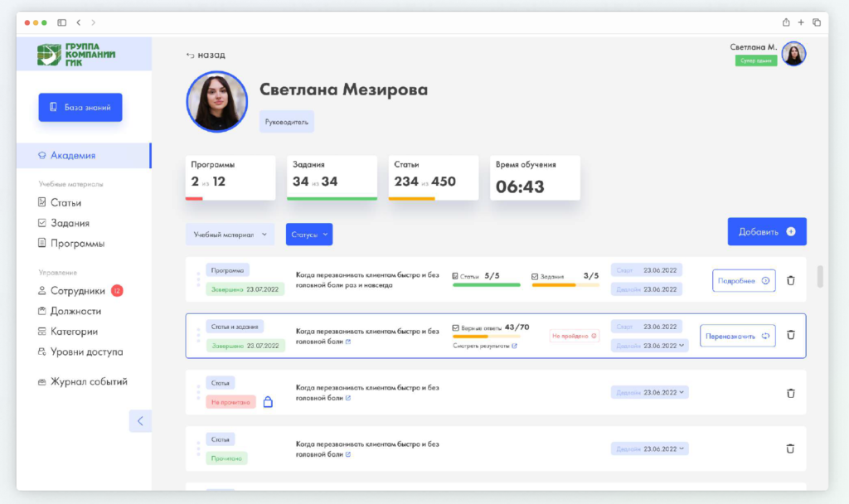
Task: Click Переназначить on the Статья и задание row
Action: 737,336
